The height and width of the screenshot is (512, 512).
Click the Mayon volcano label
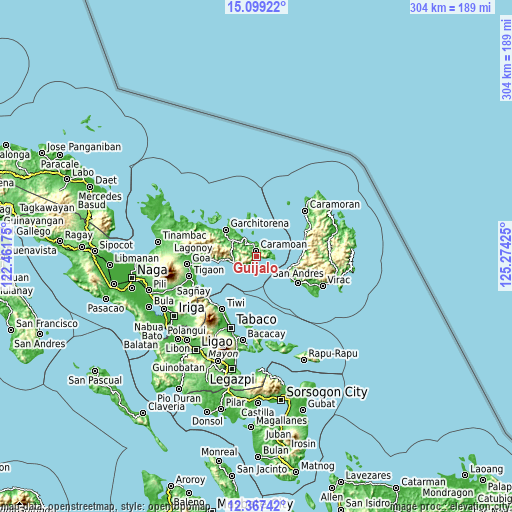tap(223, 354)
